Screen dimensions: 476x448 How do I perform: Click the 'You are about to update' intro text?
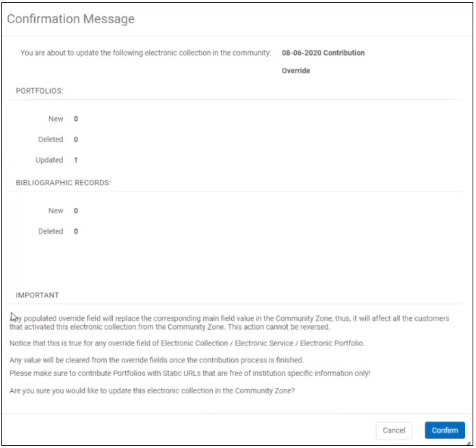tap(146, 53)
